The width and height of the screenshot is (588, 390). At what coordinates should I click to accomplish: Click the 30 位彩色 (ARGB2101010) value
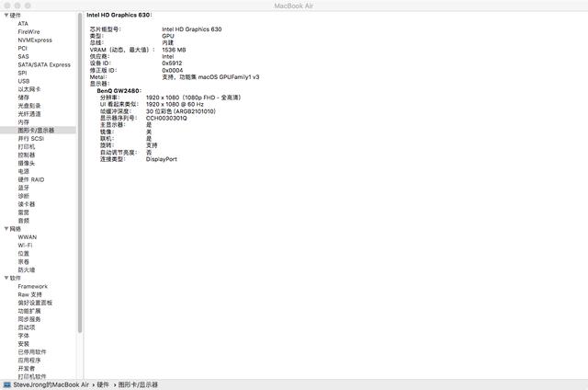click(x=181, y=111)
